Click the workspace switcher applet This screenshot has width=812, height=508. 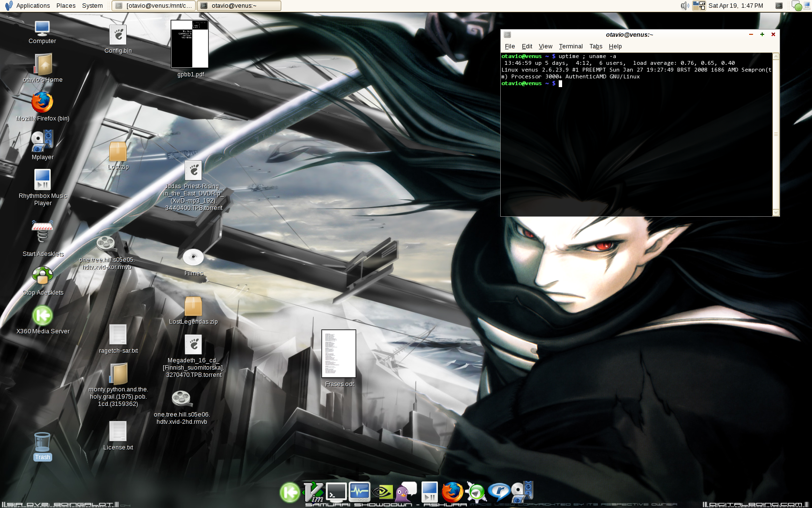click(x=699, y=6)
